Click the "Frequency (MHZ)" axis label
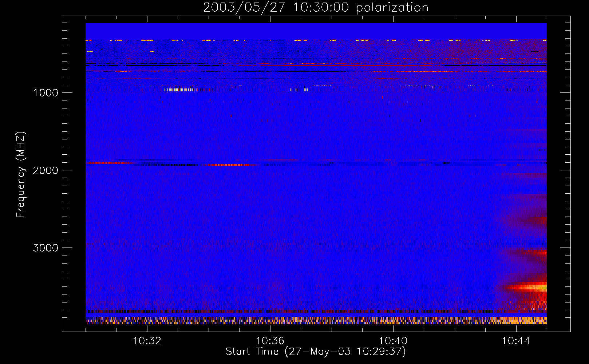Screen dimensions: 589x364 pyautogui.click(x=21, y=175)
